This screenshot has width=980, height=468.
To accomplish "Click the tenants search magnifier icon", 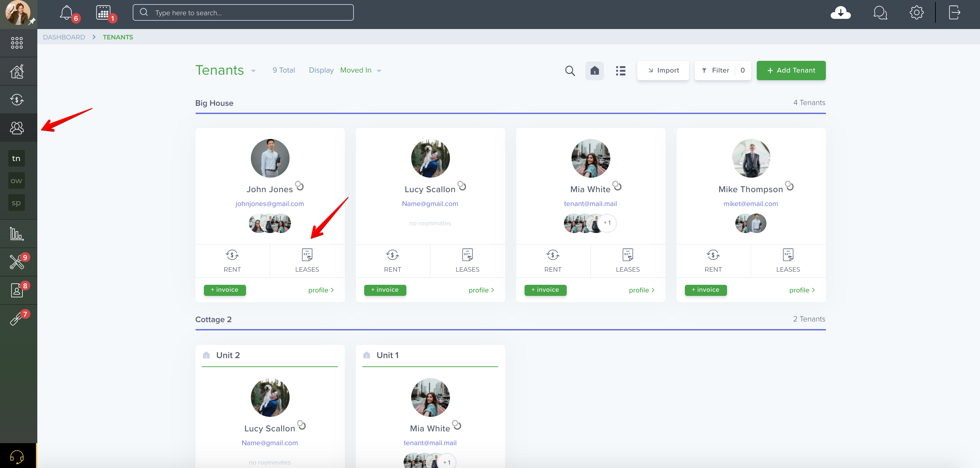I will tap(569, 71).
